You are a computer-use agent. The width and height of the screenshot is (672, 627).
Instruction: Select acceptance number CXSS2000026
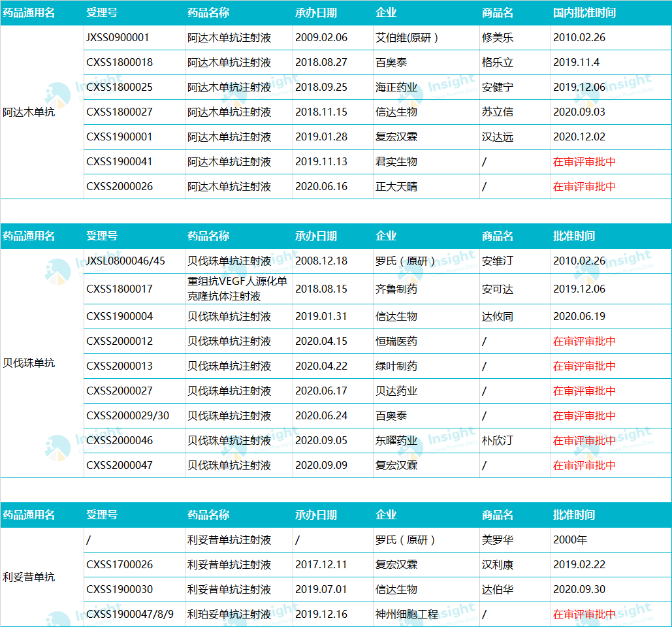pos(120,187)
